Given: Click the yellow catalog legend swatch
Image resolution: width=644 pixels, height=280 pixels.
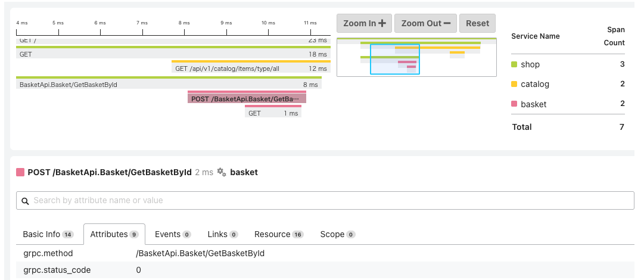Looking at the screenshot, I should [x=514, y=84].
